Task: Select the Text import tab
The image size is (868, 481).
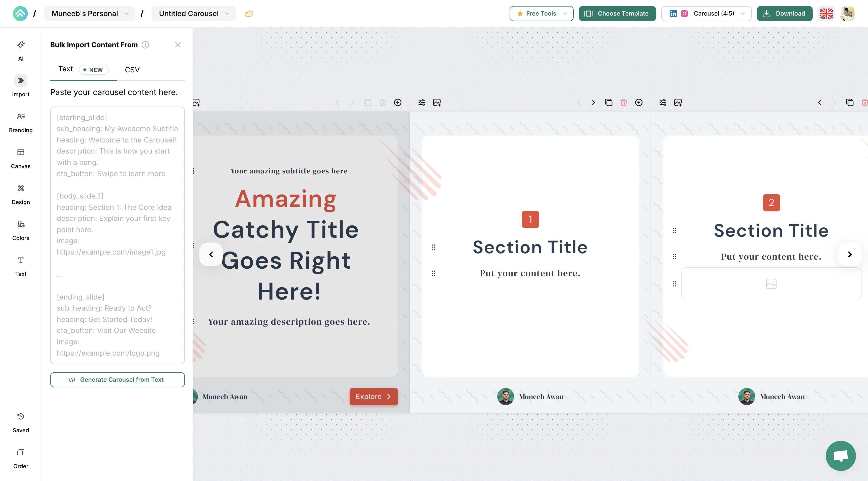Action: 66,69
